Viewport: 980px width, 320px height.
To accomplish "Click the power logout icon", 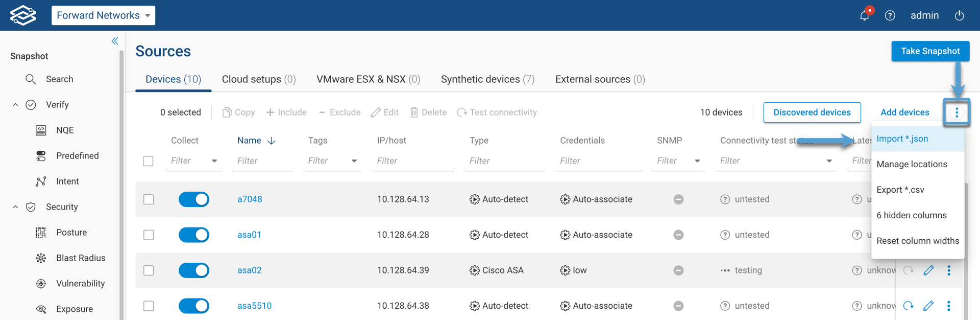I will point(960,15).
